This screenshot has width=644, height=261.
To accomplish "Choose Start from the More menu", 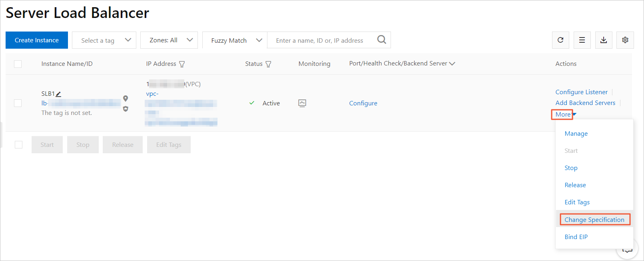I will pyautogui.click(x=571, y=151).
